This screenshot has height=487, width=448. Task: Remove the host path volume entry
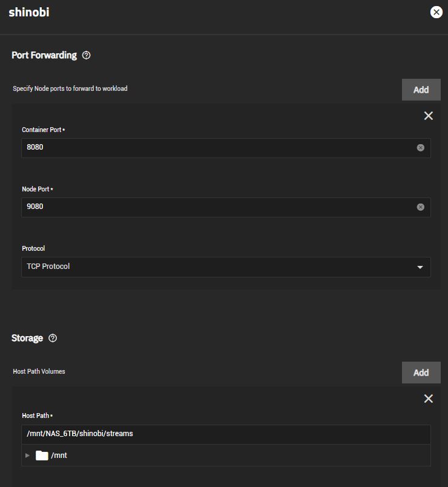(429, 399)
